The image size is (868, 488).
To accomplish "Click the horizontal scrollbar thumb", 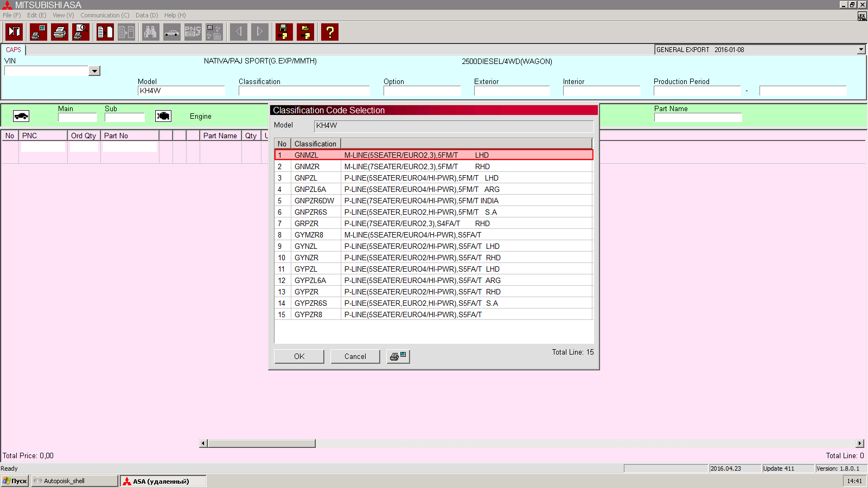I will click(261, 444).
